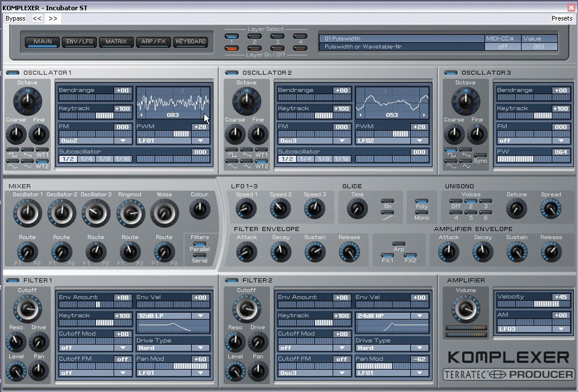Toggle Layer 1 on/off
The height and width of the screenshot is (392, 578).
(x=232, y=49)
